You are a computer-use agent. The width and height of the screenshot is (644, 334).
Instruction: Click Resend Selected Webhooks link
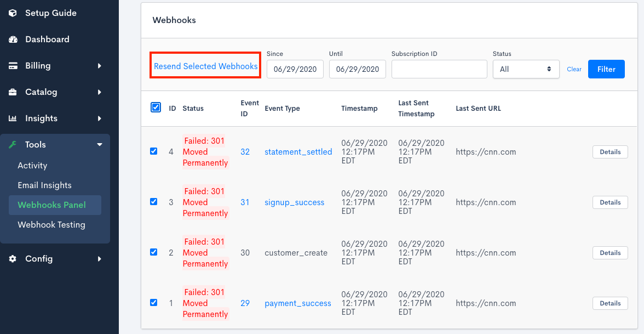click(x=206, y=66)
